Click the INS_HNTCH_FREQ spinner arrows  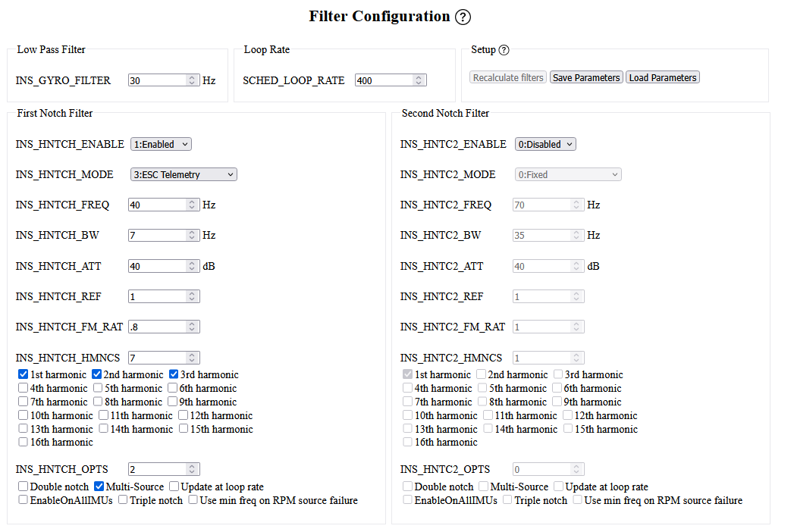pyautogui.click(x=192, y=205)
